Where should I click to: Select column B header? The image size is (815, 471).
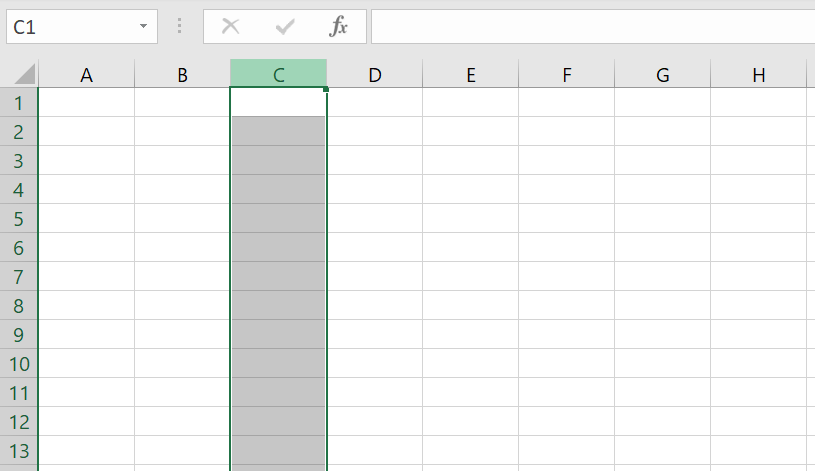click(x=182, y=74)
